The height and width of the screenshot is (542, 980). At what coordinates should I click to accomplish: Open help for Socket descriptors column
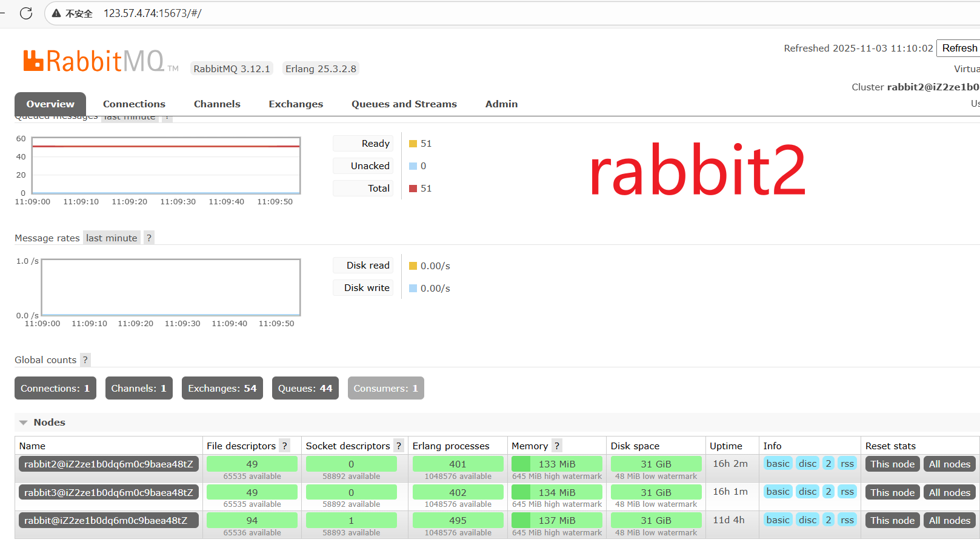tap(399, 446)
